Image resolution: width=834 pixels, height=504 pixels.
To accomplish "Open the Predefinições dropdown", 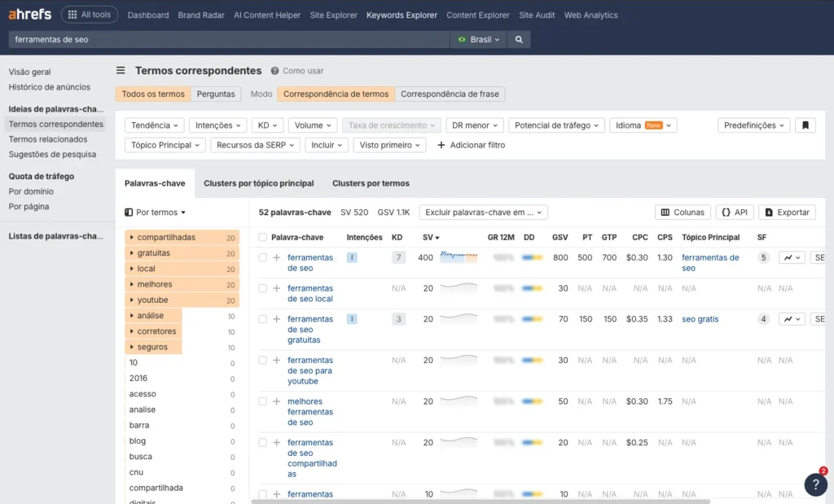I will [x=753, y=125].
